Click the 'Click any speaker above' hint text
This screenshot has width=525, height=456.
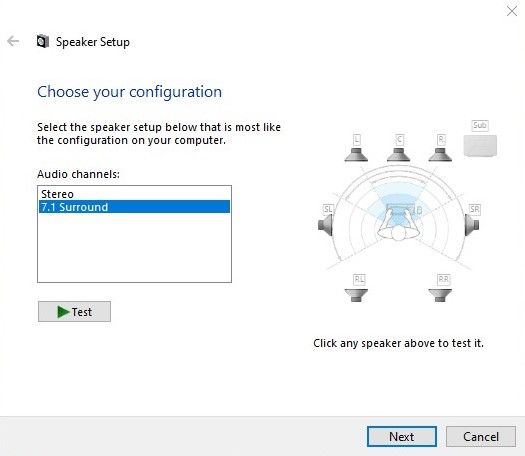coord(398,343)
